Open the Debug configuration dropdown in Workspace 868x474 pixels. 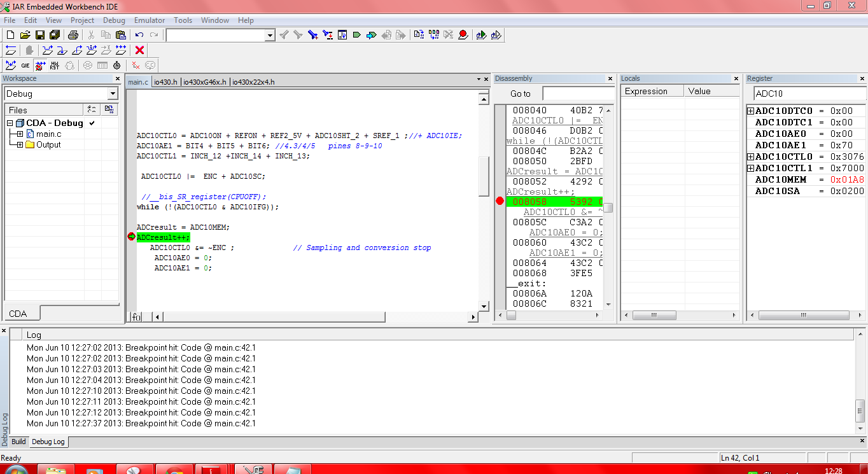coord(112,93)
